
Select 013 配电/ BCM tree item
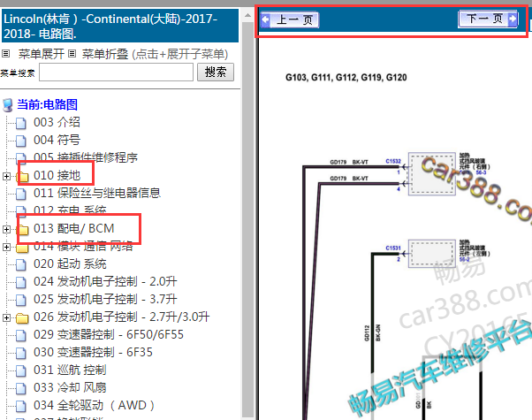pos(73,228)
